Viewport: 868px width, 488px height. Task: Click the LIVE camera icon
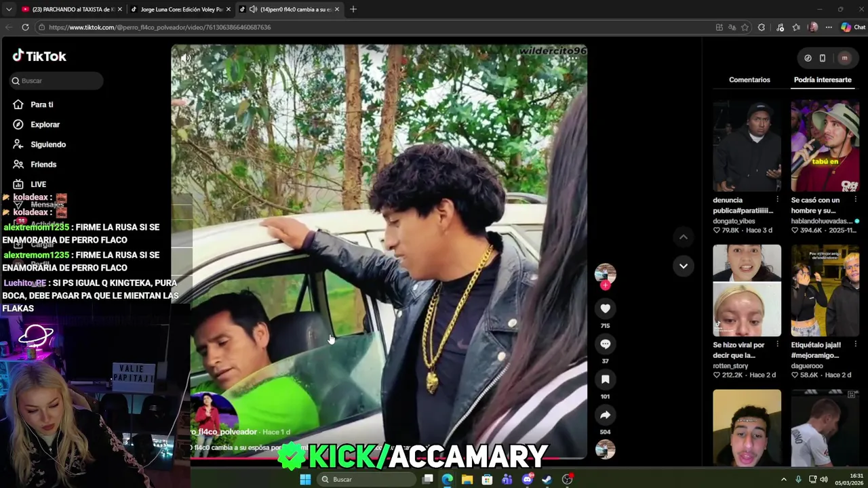[18, 184]
